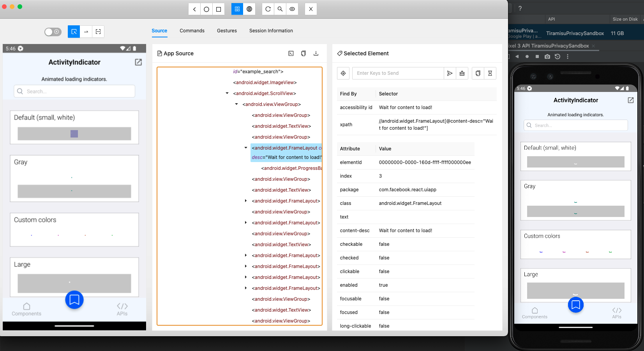Take emulator screenshot with camera icon

[x=547, y=56]
